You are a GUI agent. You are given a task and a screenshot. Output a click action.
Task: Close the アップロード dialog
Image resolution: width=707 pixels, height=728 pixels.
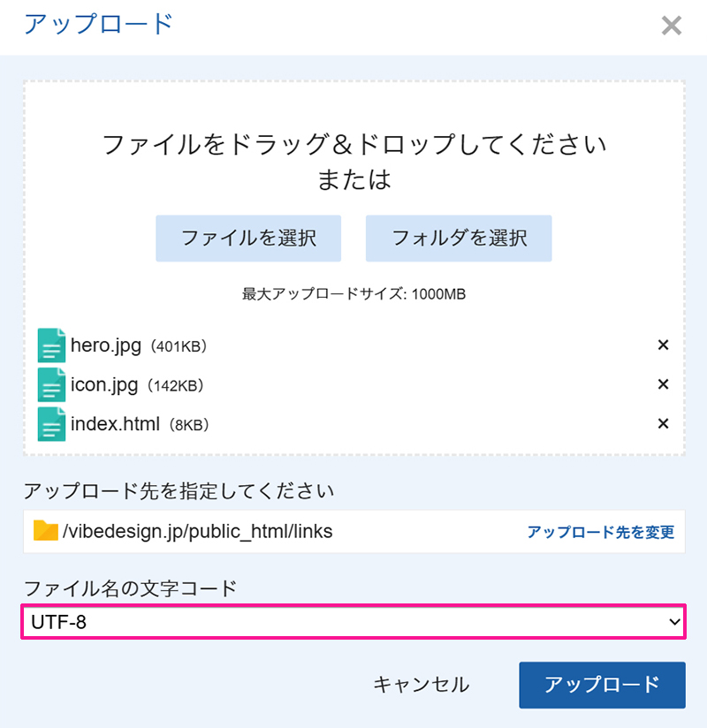[x=672, y=26]
